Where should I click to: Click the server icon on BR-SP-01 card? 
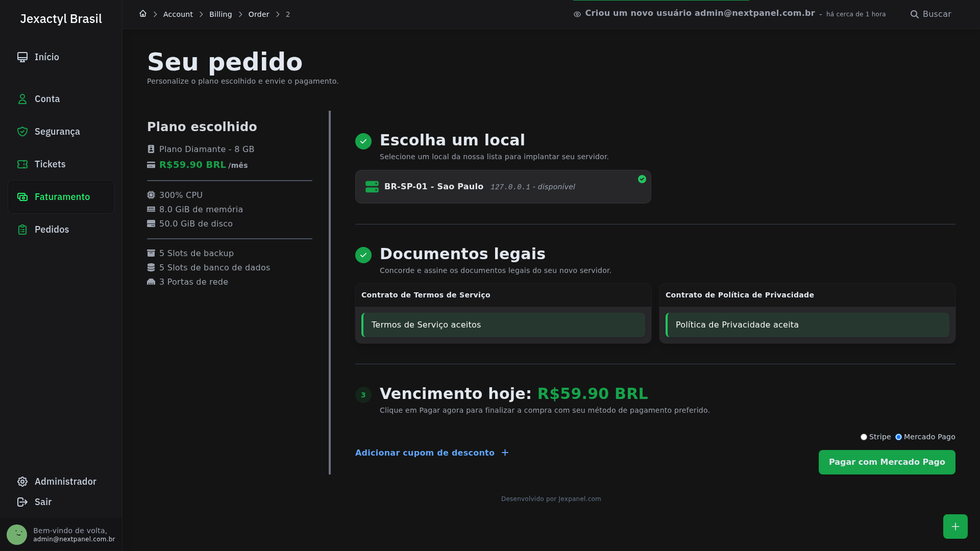tap(372, 187)
